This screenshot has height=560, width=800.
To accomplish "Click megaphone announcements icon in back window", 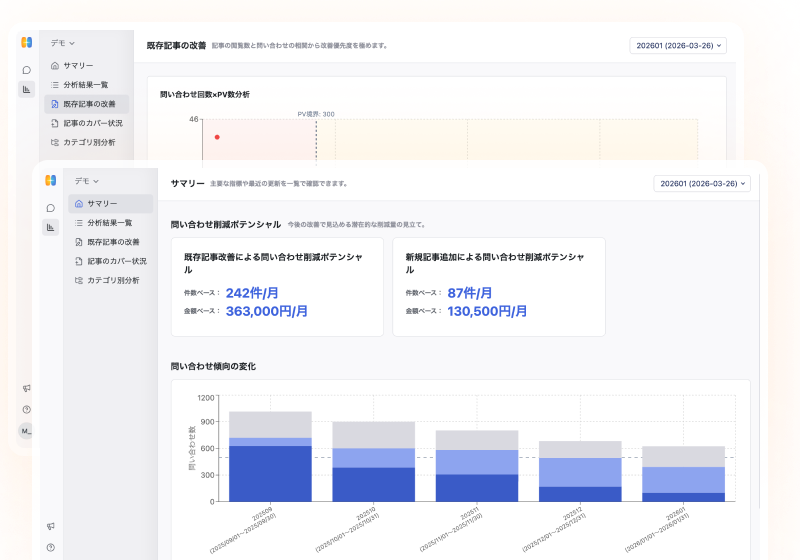I will [27, 388].
